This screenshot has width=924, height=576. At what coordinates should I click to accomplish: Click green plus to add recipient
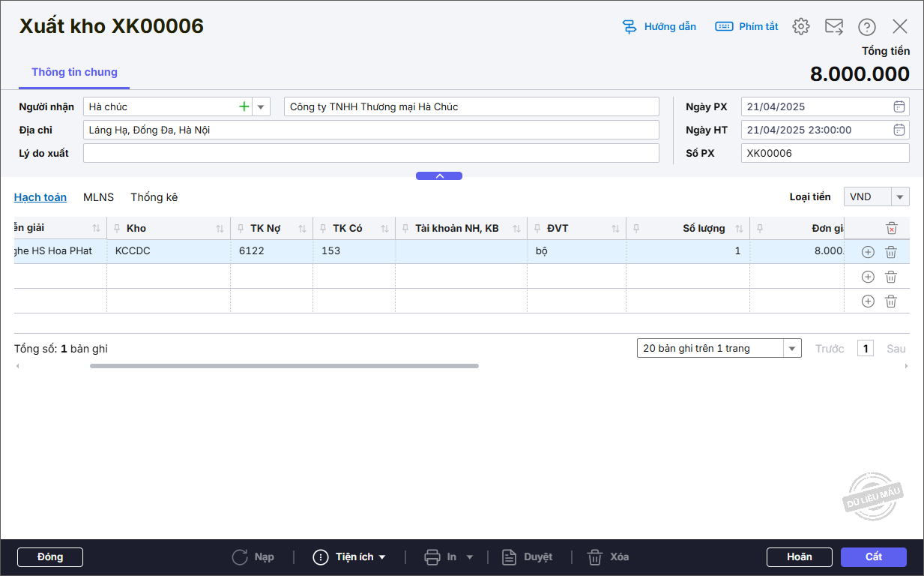[244, 106]
